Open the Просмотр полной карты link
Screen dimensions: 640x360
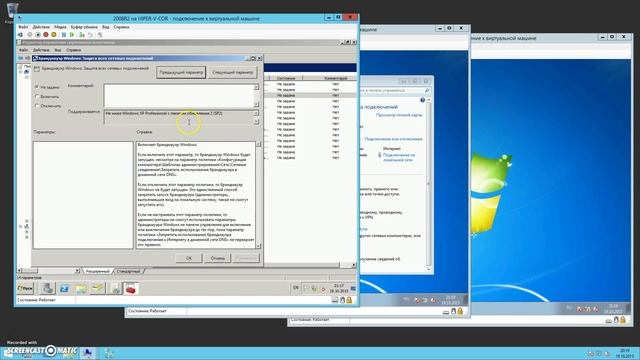click(x=399, y=115)
